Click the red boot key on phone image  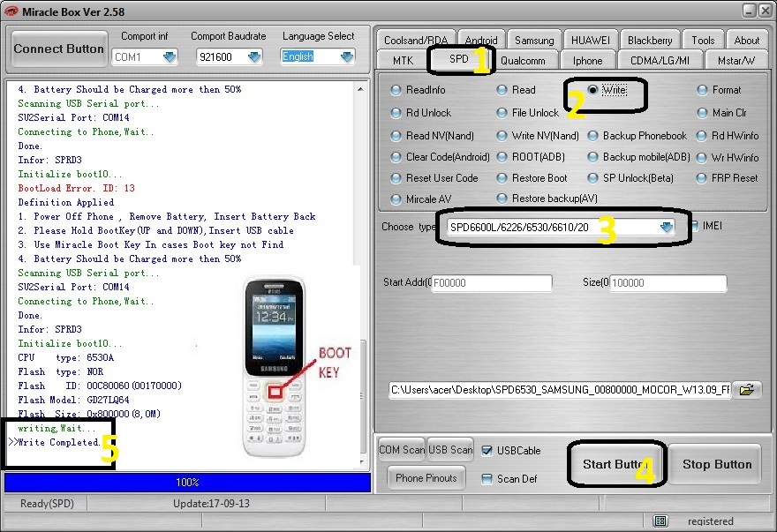click(x=277, y=391)
